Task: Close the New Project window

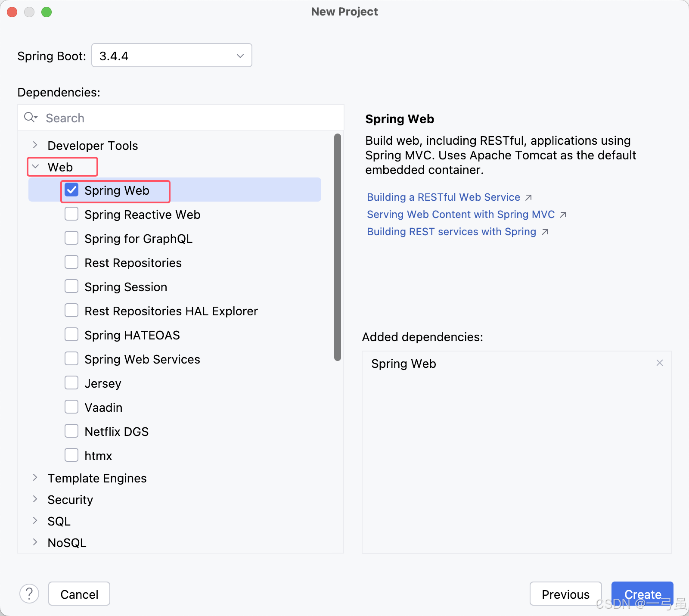Action: pyautogui.click(x=12, y=12)
